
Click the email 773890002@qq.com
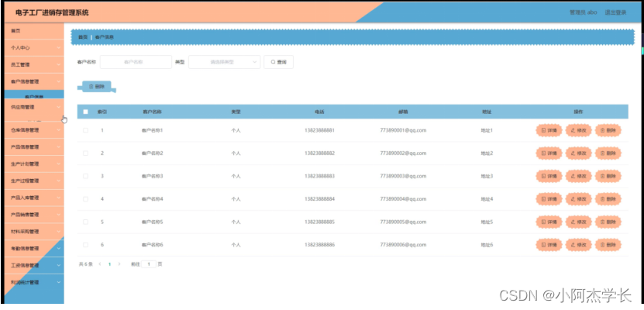pos(403,153)
